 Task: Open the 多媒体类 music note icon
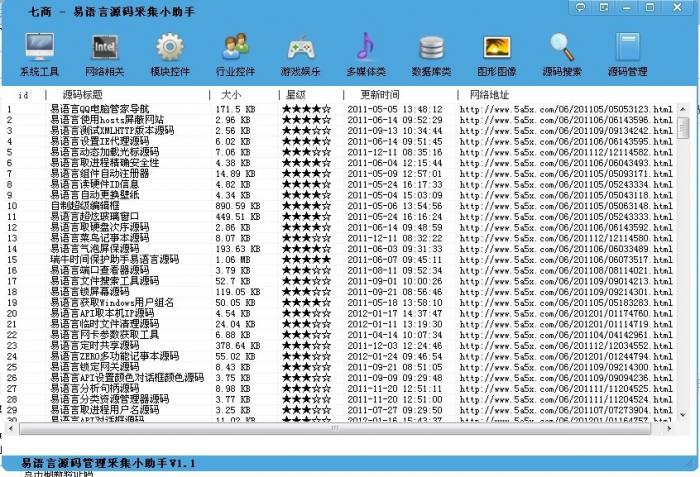coord(366,46)
